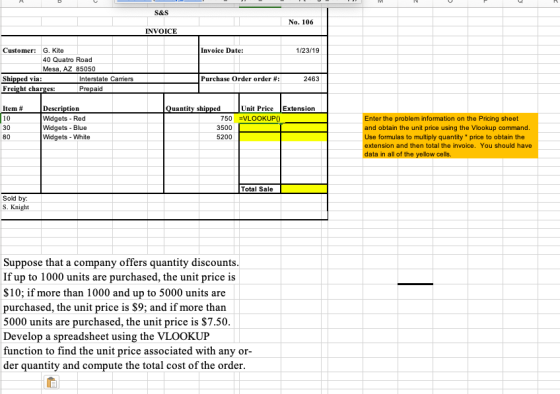This screenshot has height=394, width=560.
Task: Click item number 80 cell
Action: (6, 137)
